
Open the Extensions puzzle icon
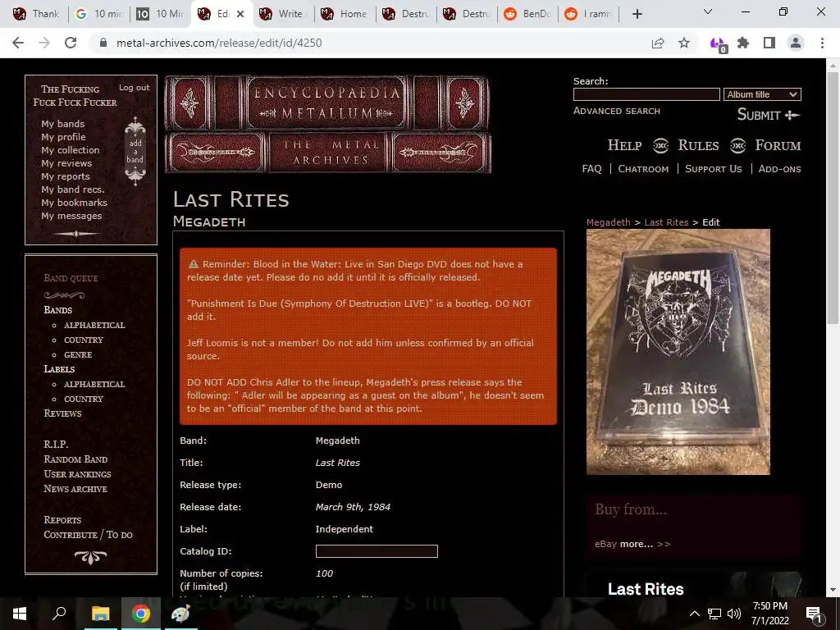pos(743,43)
